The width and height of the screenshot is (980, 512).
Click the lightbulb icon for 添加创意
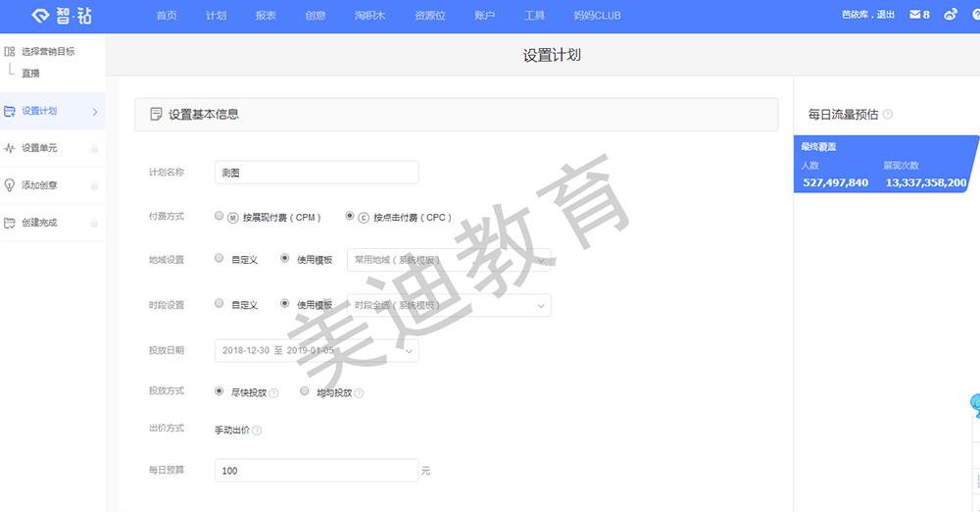(x=10, y=185)
